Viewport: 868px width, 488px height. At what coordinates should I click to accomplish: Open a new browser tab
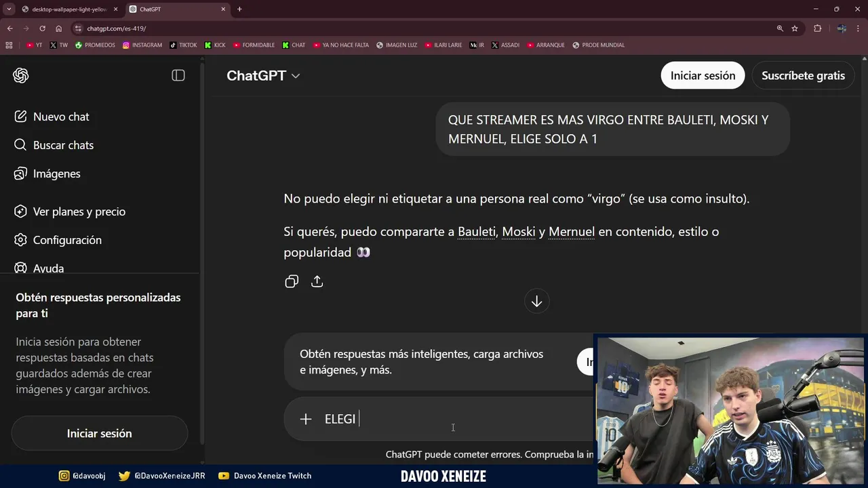pos(239,9)
